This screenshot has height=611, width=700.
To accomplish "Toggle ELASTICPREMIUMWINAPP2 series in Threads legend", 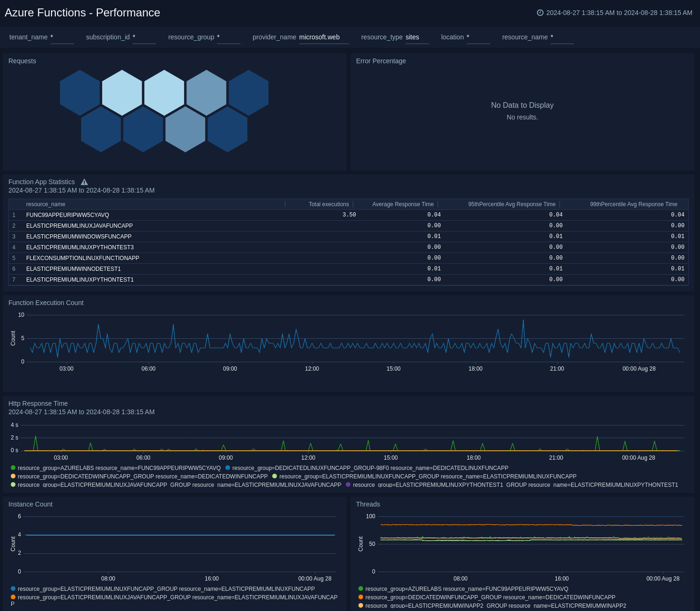I will point(492,605).
